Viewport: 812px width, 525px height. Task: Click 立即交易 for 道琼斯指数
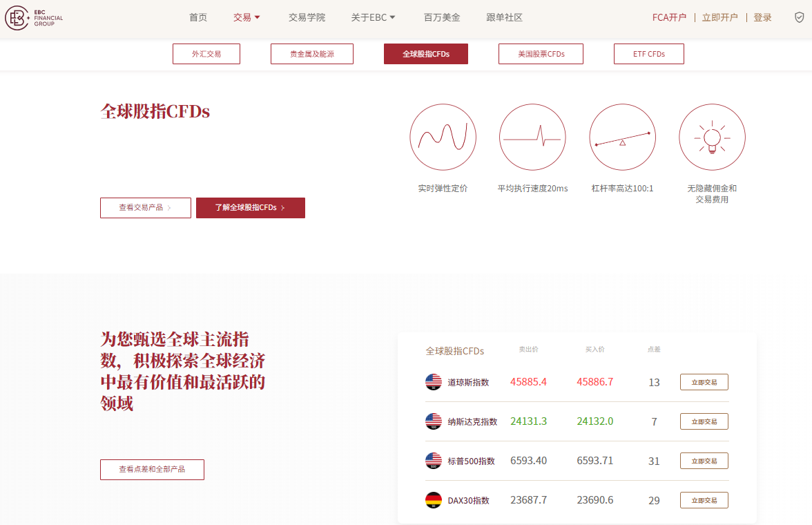704,382
